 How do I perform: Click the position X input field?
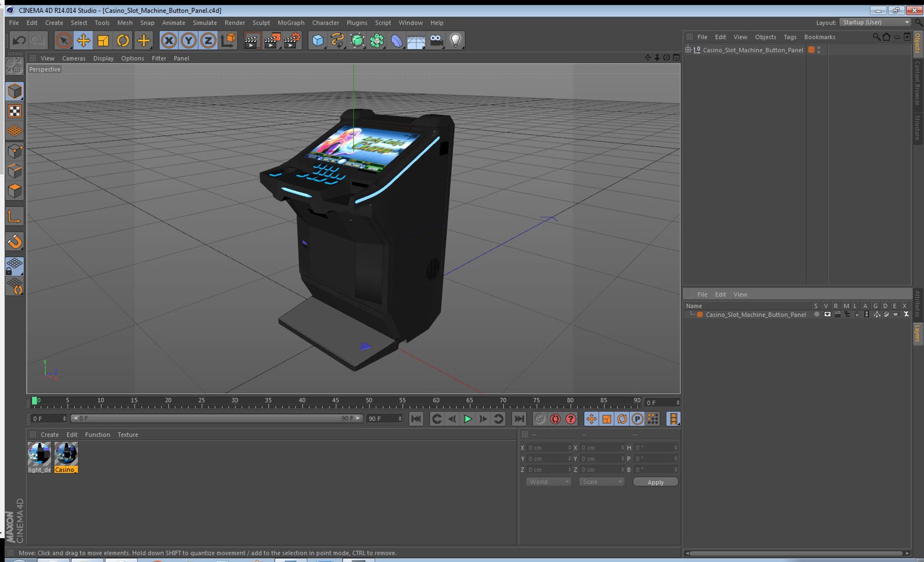coord(549,448)
